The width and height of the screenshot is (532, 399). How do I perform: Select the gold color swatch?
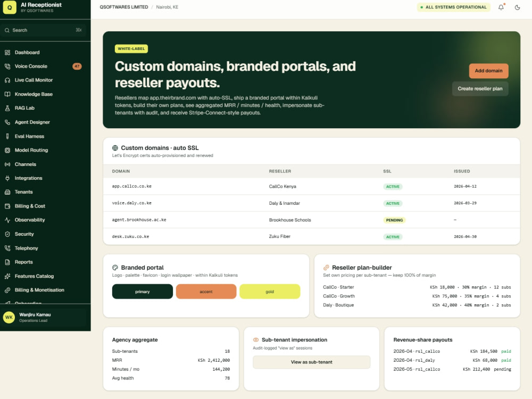tap(270, 292)
